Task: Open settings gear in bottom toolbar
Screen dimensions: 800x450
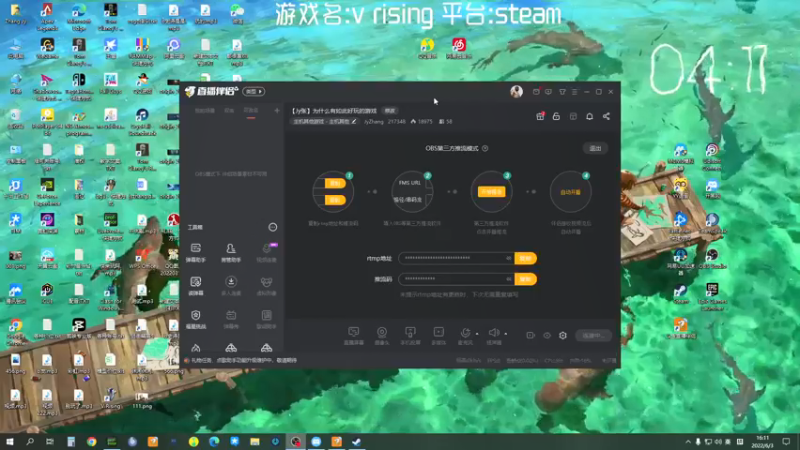Action: (563, 335)
